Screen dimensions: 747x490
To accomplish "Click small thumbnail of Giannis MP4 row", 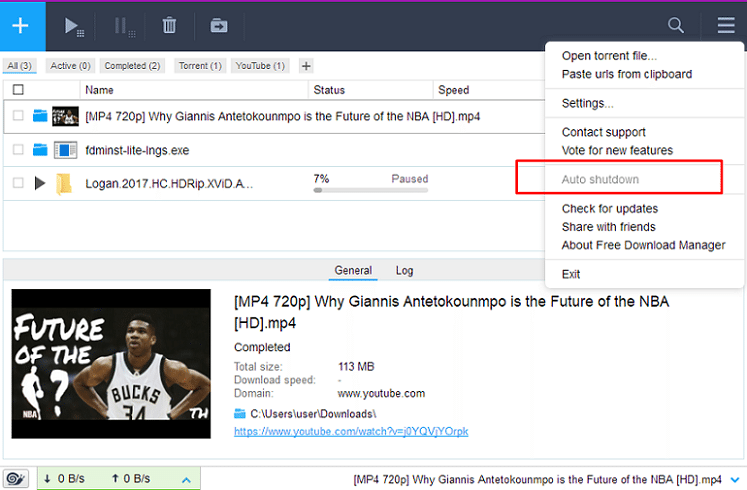I will [x=65, y=116].
